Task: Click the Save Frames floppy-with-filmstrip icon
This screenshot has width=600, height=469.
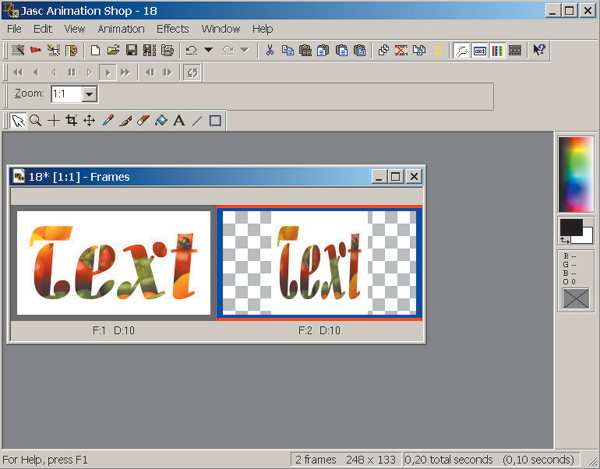Action: (x=149, y=50)
